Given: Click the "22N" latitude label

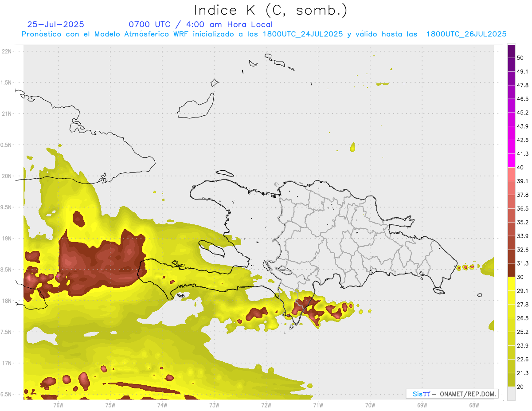Looking at the screenshot, I should click(x=8, y=51).
